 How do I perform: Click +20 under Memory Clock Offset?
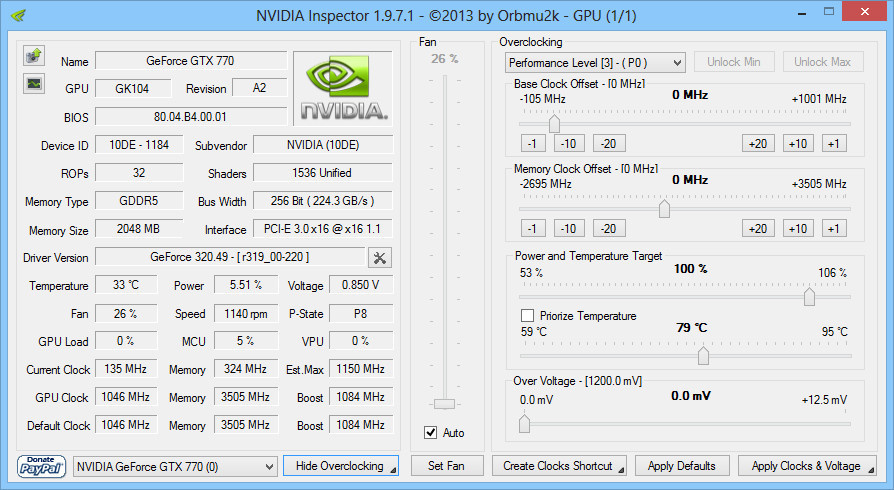tap(758, 229)
